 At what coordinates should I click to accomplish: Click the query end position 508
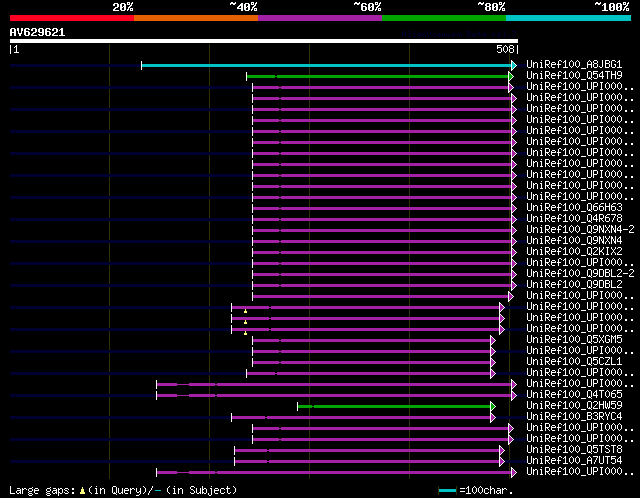pos(505,49)
